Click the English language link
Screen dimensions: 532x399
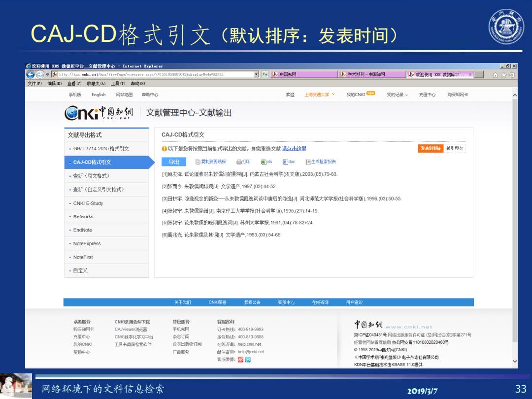[x=99, y=95]
